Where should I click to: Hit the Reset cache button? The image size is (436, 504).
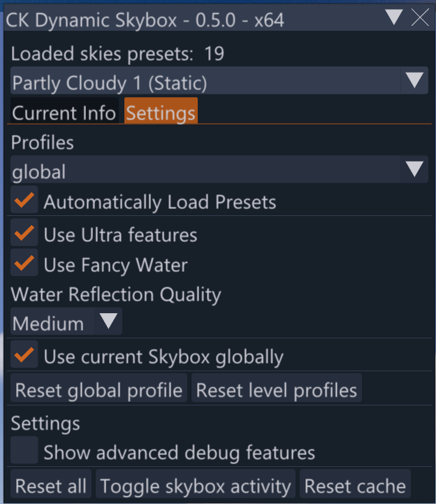coord(355,485)
